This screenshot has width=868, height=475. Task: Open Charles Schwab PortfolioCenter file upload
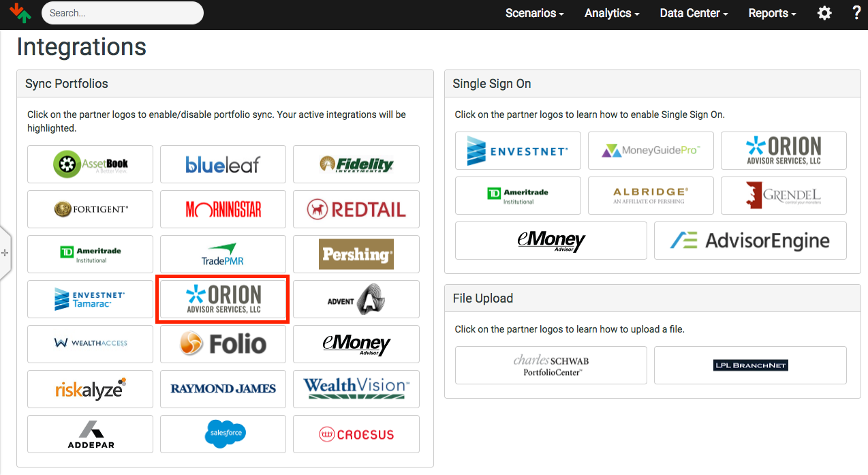[x=551, y=365]
